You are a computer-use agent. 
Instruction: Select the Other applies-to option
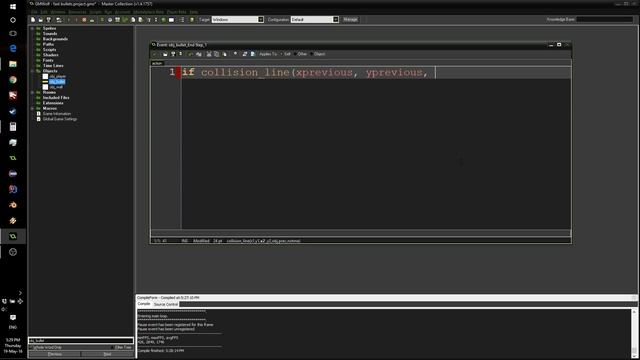[300, 54]
